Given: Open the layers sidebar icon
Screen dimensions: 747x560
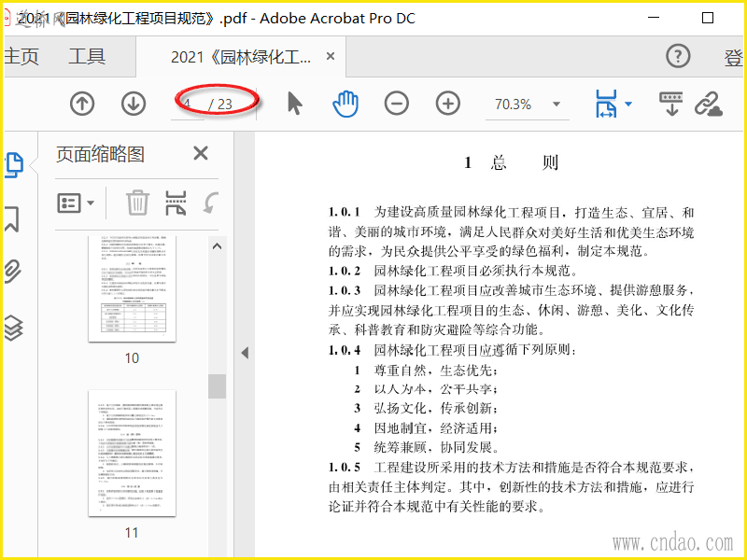Looking at the screenshot, I should [x=13, y=329].
